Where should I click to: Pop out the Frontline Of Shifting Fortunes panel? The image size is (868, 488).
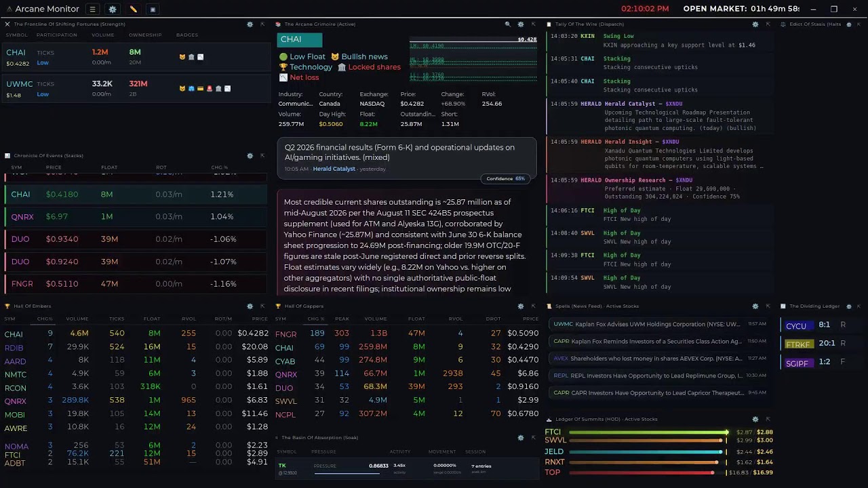[x=262, y=24]
